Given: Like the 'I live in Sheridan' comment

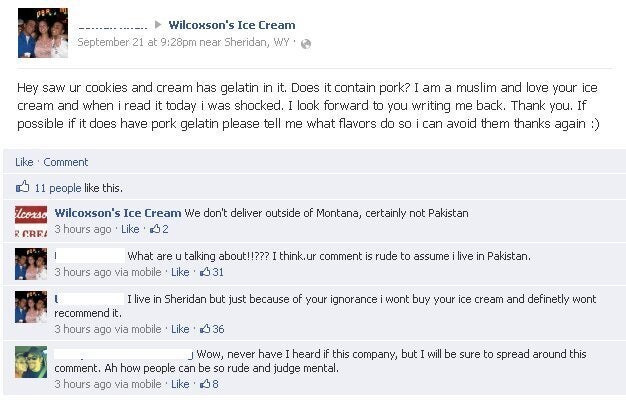Looking at the screenshot, I should click(180, 329).
